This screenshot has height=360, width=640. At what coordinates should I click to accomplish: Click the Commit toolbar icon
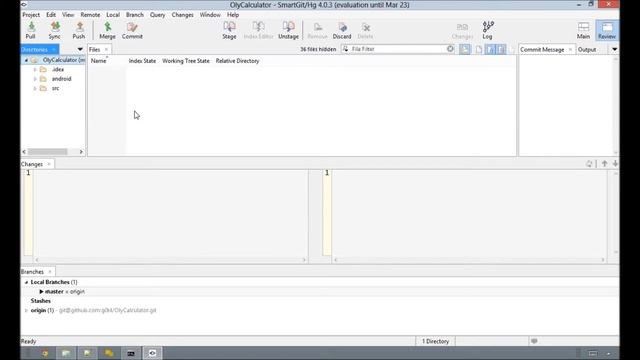click(x=132, y=30)
